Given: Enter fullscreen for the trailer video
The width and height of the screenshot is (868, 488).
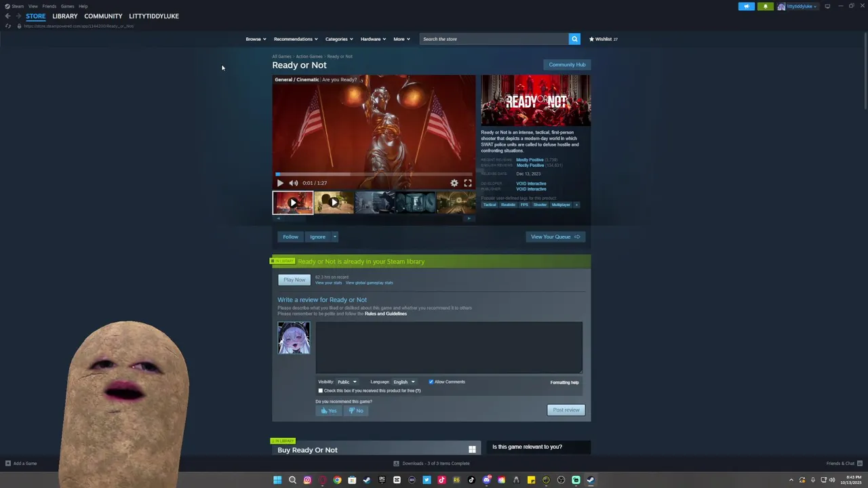Looking at the screenshot, I should 468,183.
